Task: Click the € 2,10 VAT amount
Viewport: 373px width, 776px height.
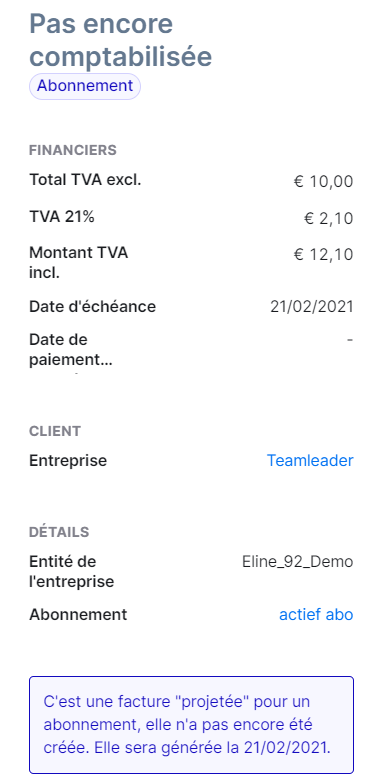Action: [x=328, y=218]
